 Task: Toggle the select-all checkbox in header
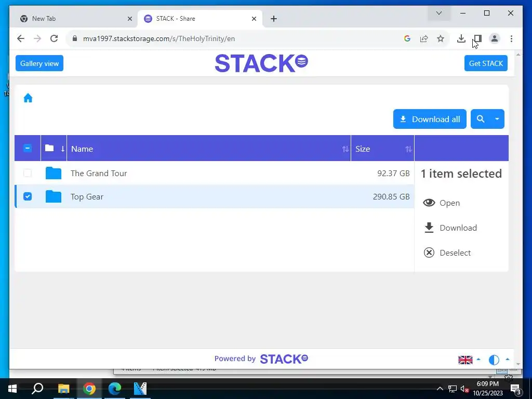pyautogui.click(x=28, y=148)
